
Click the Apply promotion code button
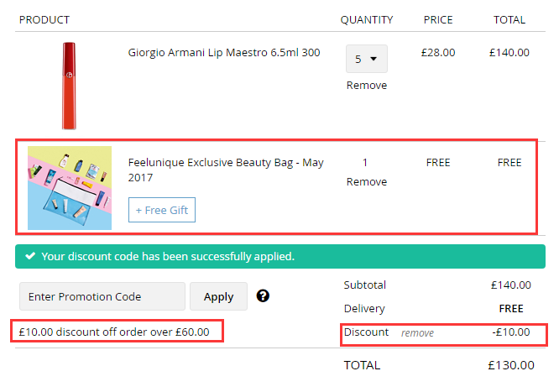pyautogui.click(x=218, y=296)
